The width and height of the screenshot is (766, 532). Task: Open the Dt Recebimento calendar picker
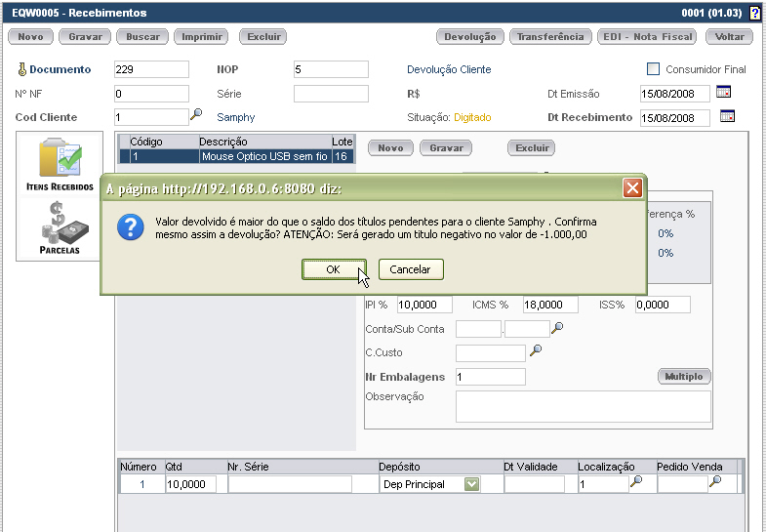726,116
